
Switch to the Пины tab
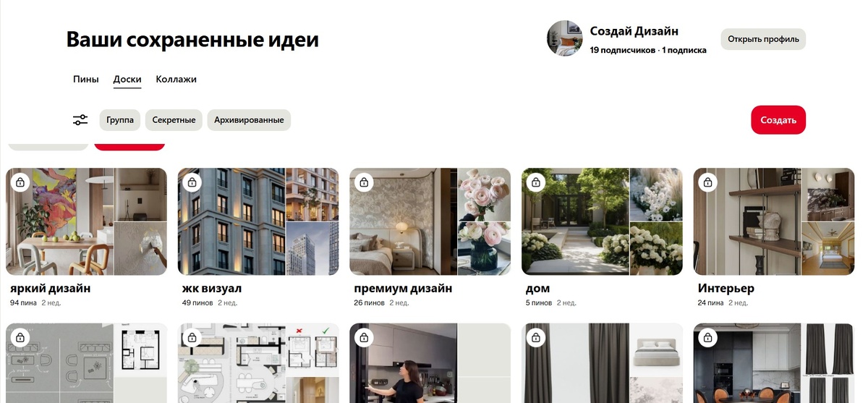(86, 79)
